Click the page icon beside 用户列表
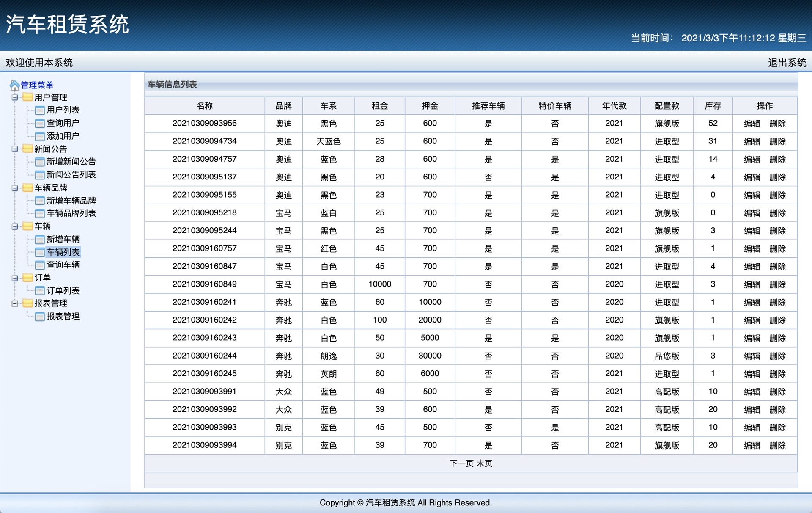Screen dimensions: 812x513 [40, 110]
